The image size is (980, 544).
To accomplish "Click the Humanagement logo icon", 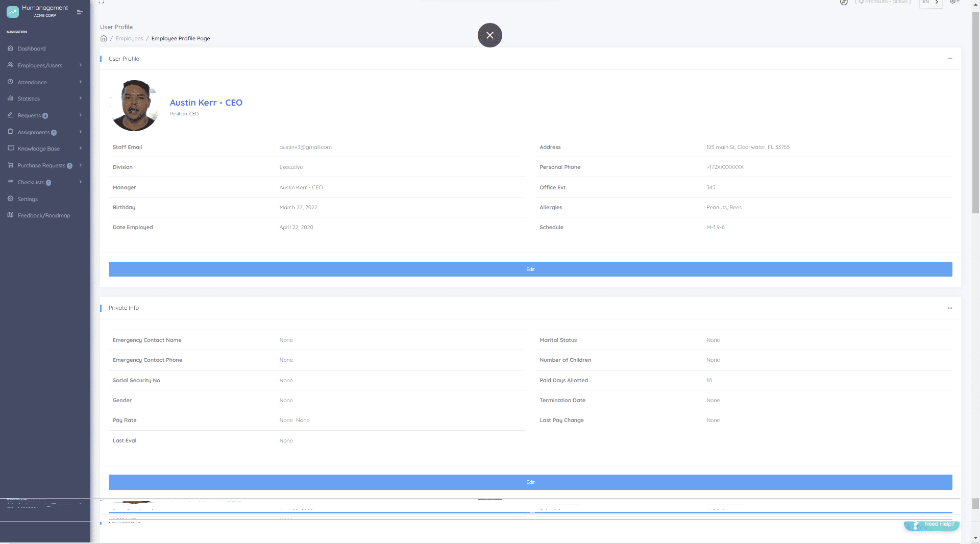I will click(x=13, y=11).
